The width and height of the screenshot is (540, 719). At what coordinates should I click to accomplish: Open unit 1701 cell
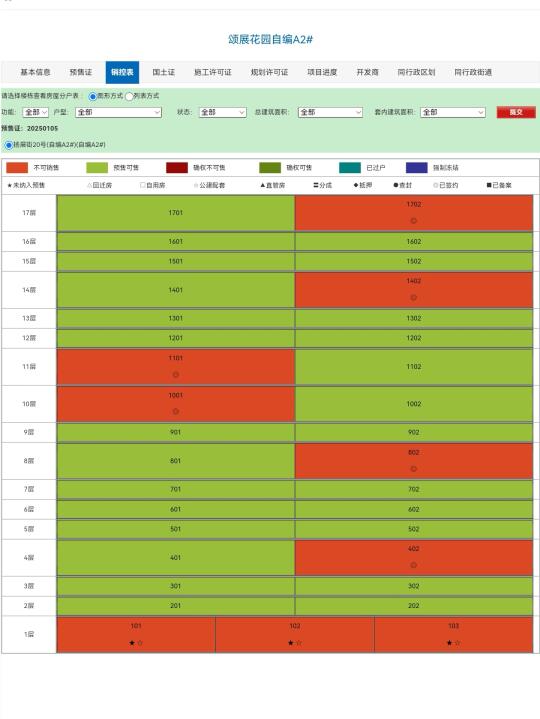(x=176, y=213)
